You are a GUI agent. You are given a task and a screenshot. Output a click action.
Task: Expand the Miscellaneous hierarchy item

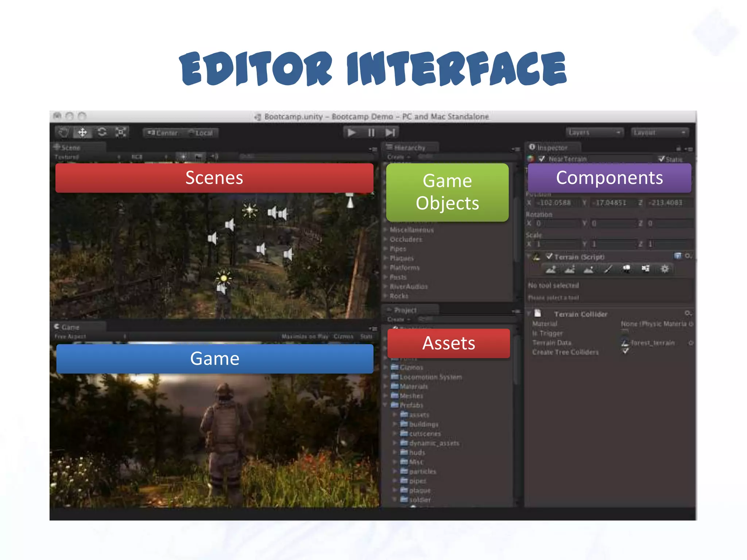[x=385, y=230]
